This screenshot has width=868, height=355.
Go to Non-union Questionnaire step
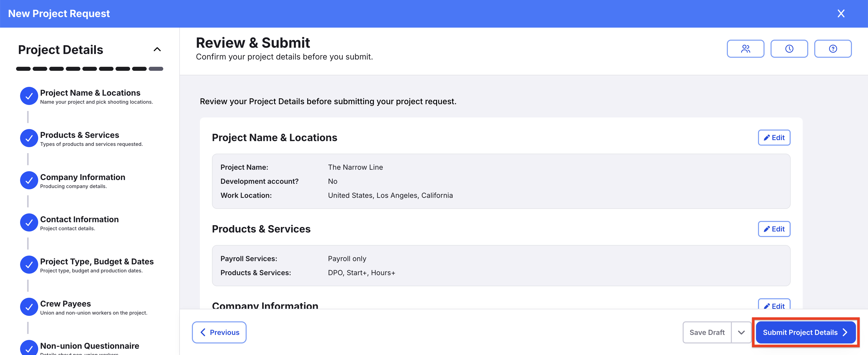coord(90,346)
